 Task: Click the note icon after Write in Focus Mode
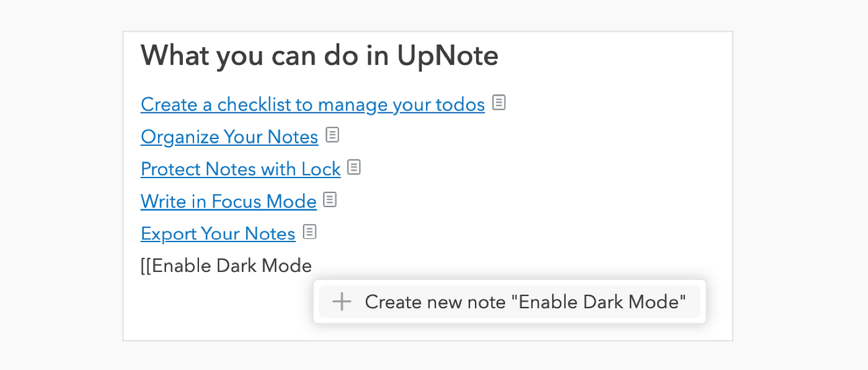pyautogui.click(x=330, y=200)
